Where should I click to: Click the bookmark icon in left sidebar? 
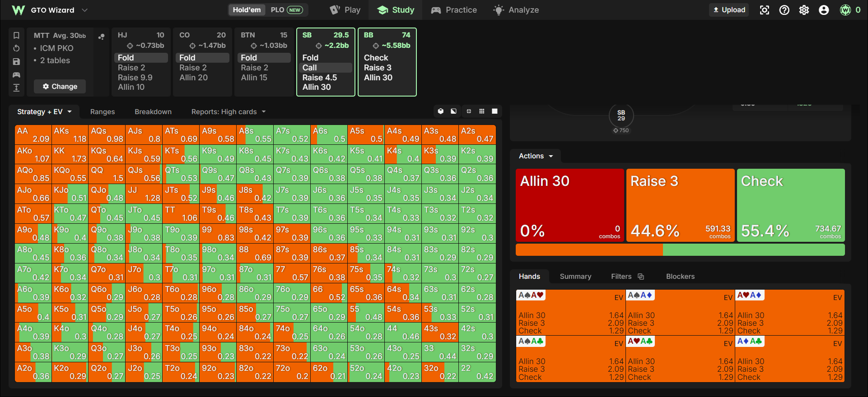[16, 35]
